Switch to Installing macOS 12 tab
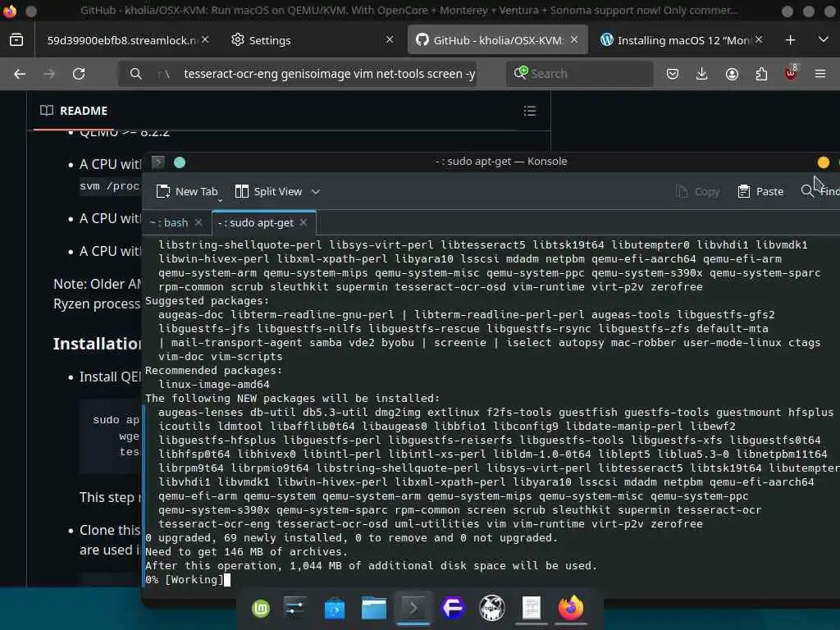This screenshot has height=630, width=840. click(x=682, y=40)
